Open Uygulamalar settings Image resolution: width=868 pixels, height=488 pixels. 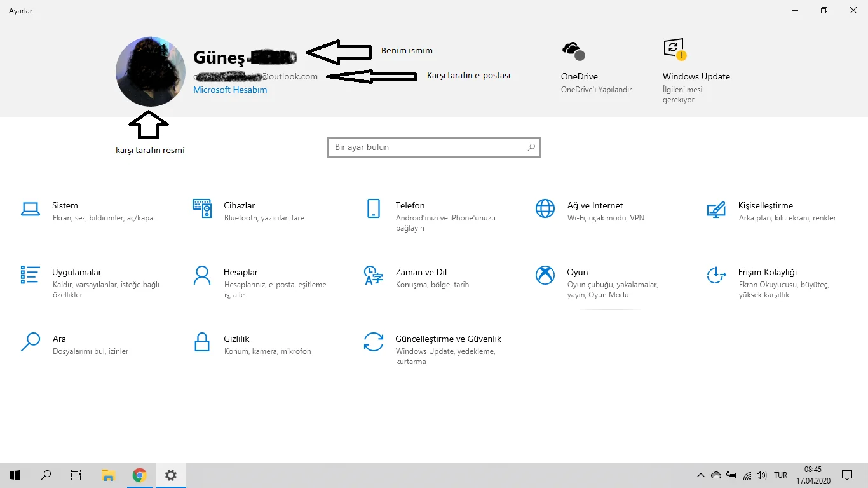pyautogui.click(x=90, y=283)
